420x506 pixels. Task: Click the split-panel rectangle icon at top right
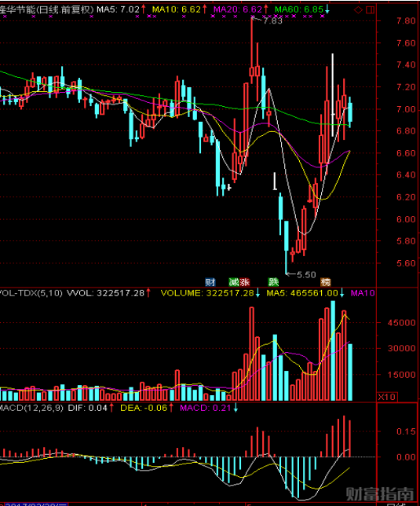coord(371,10)
